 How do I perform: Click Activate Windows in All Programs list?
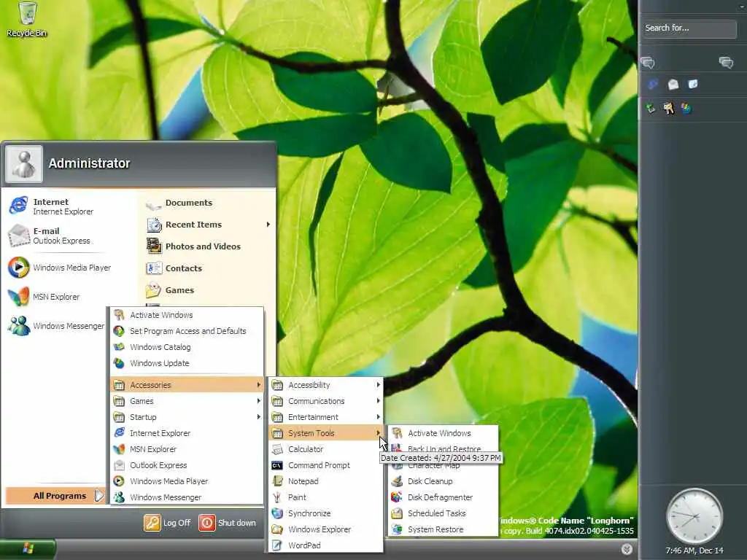[x=187, y=315]
